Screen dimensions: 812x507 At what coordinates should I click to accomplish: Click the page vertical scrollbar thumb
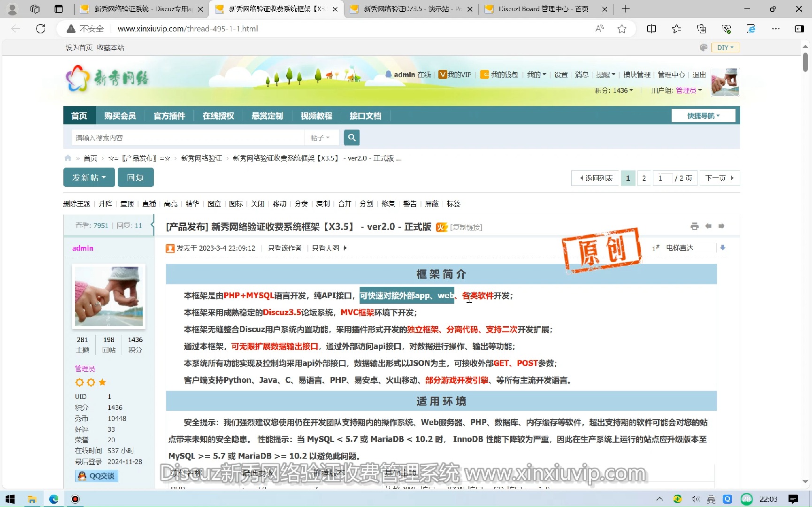(x=805, y=61)
